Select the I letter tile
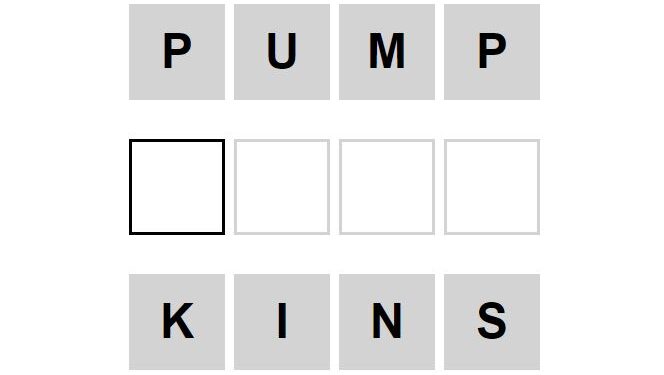Screen dimensions: 664x375 282,322
